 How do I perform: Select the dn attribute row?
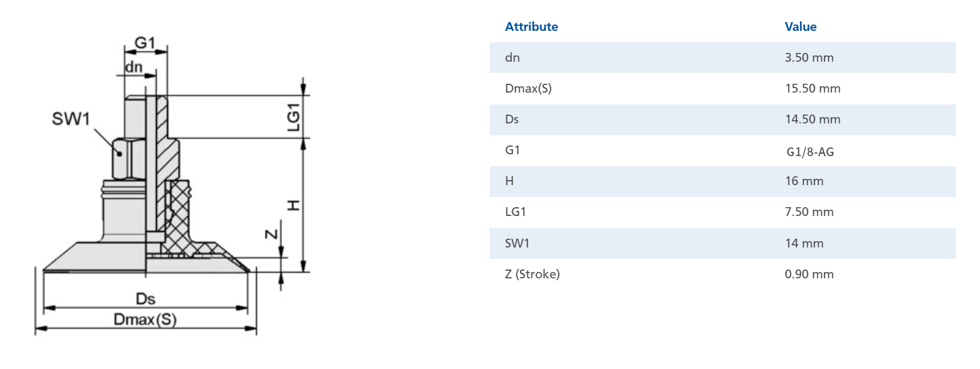[723, 57]
